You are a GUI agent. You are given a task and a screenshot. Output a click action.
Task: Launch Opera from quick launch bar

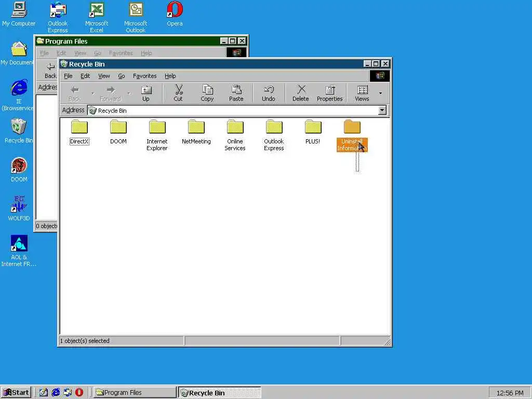pyautogui.click(x=79, y=392)
